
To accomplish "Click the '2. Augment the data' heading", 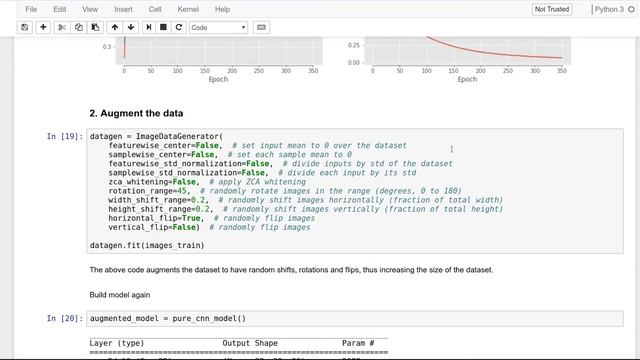I will coord(136,113).
